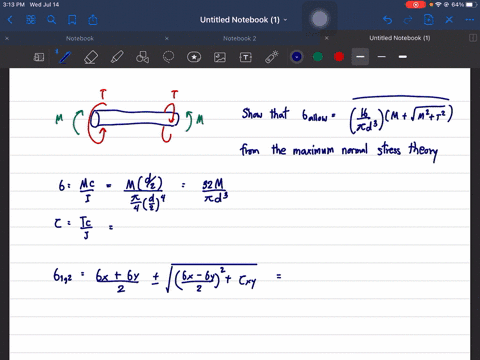Tap the screen recording indicator

coord(415,5)
